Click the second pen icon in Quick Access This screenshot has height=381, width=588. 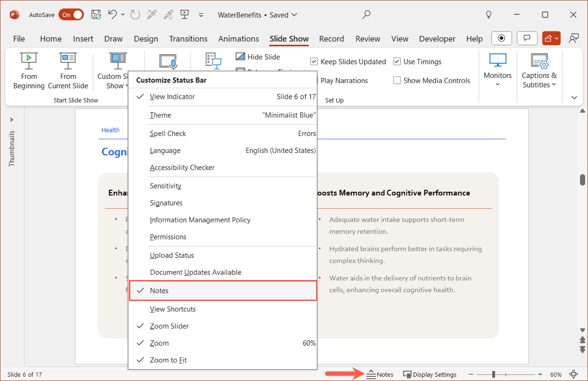169,15
